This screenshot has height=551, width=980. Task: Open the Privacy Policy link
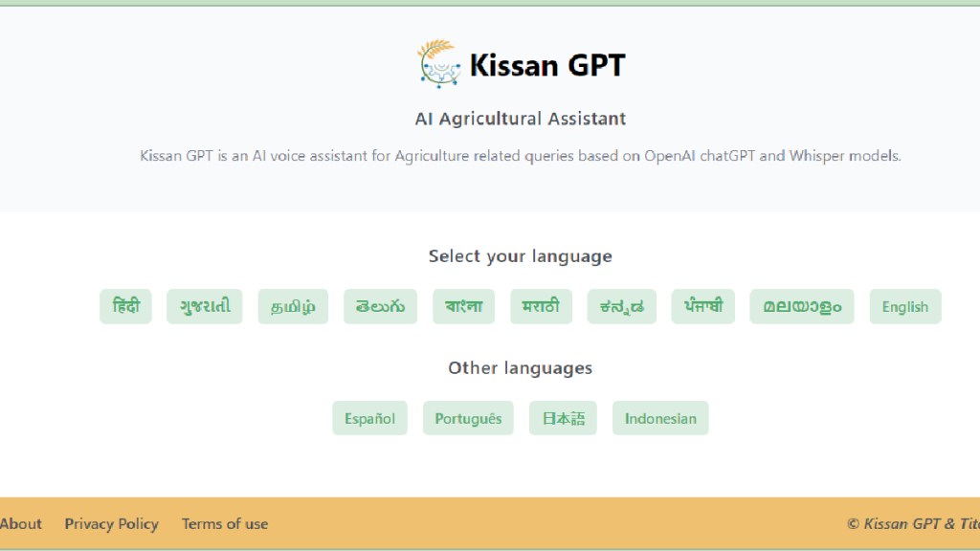(x=111, y=523)
